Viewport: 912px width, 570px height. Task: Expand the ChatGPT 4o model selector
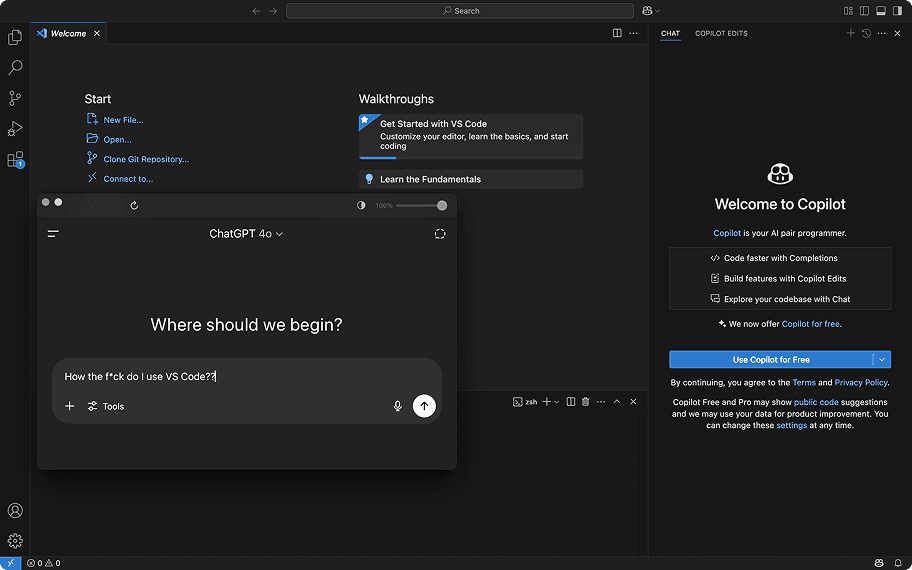pyautogui.click(x=246, y=234)
